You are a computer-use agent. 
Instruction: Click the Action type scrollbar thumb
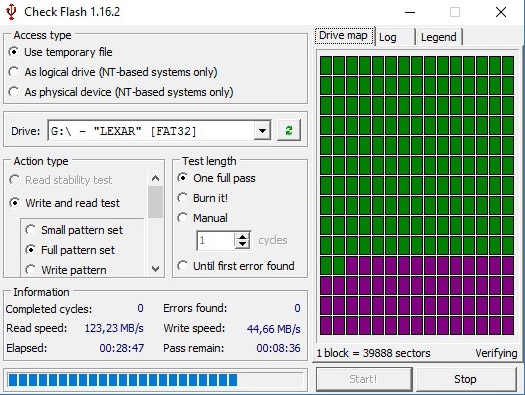pyautogui.click(x=155, y=202)
